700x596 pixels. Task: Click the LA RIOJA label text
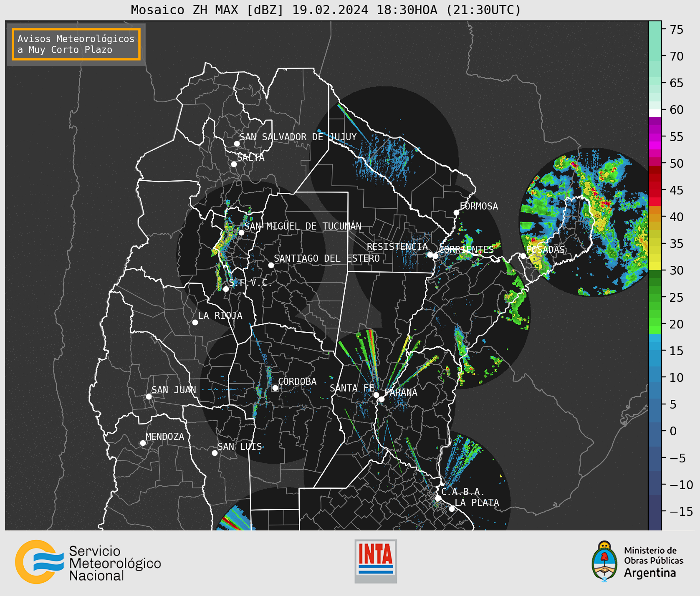coord(220,316)
